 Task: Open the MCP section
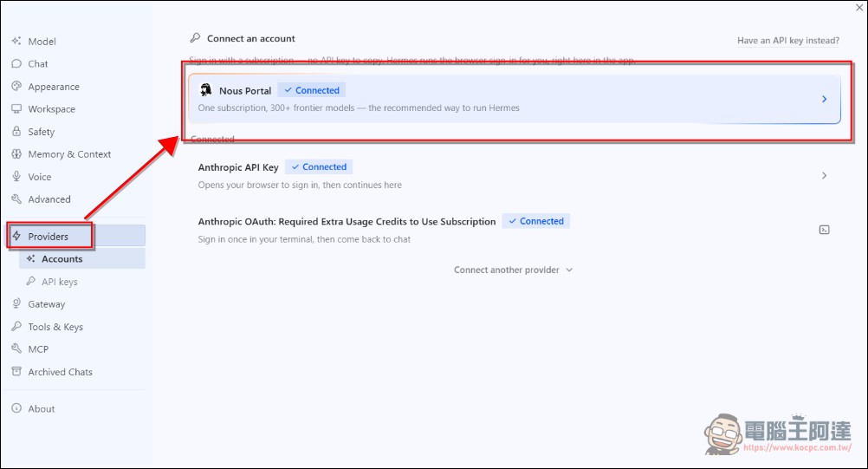tap(76, 348)
